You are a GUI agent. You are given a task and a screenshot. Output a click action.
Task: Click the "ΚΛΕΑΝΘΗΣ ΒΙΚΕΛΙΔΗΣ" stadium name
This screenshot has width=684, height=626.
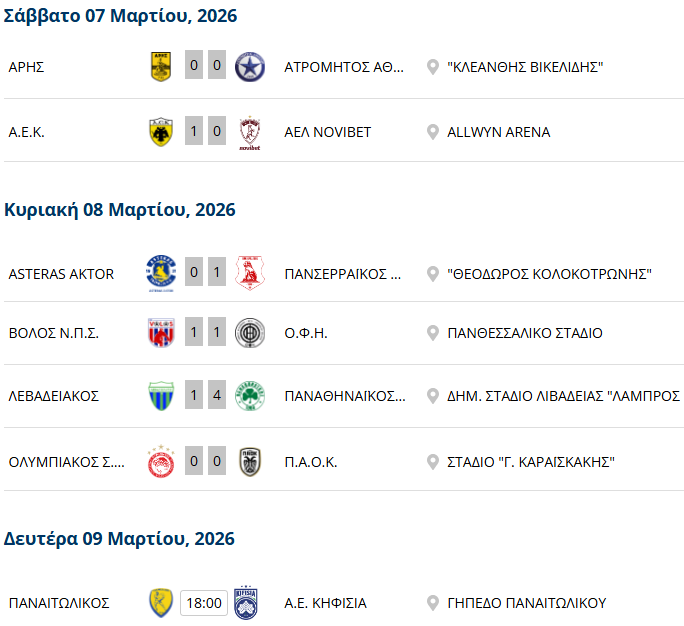click(525, 67)
